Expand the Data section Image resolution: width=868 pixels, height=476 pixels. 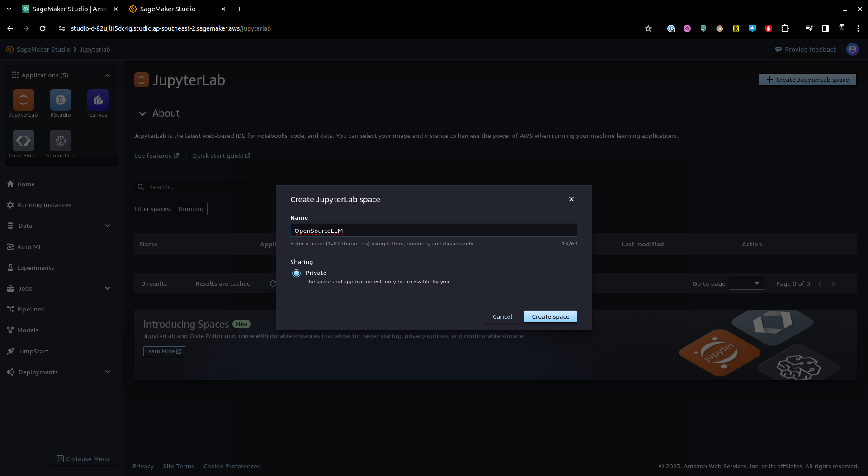[108, 226]
